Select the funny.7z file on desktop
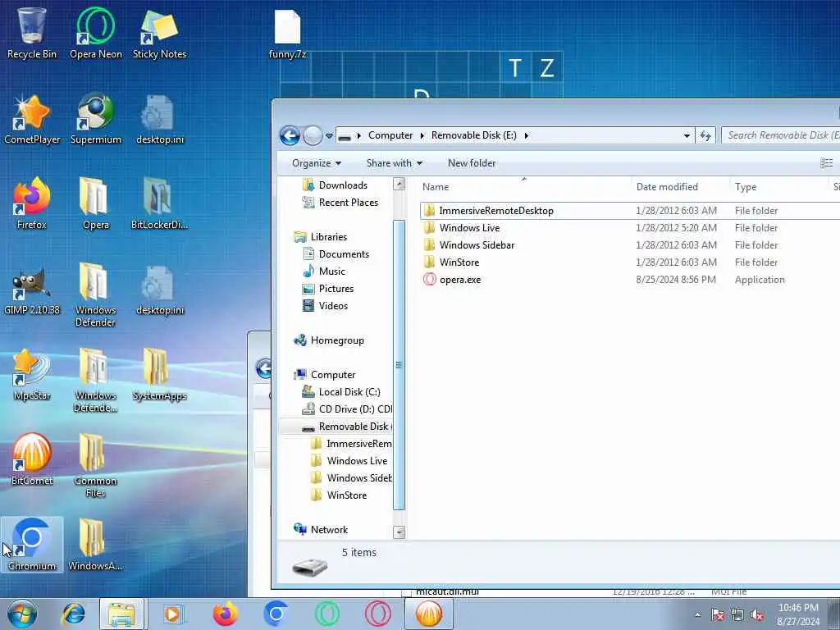 click(x=288, y=34)
